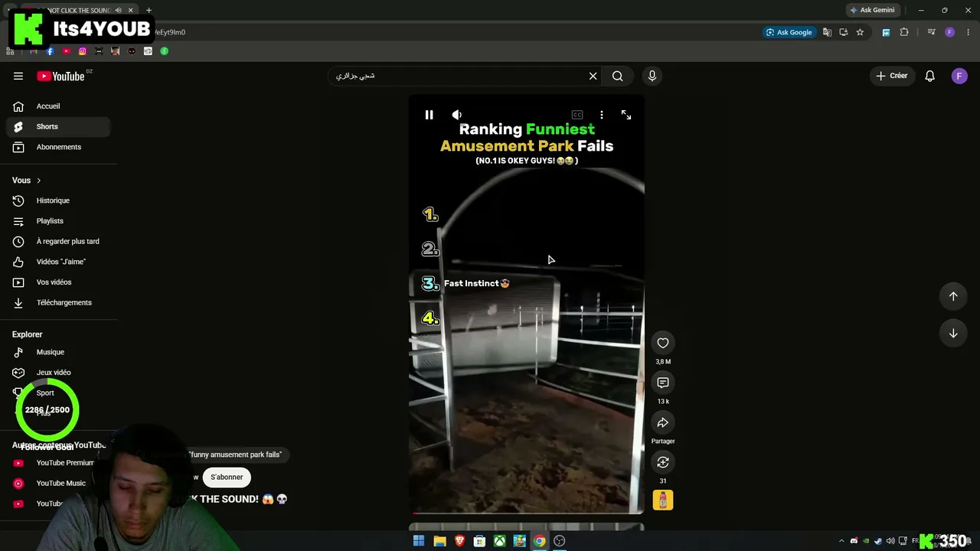Open the Short's sound thumbnail
The height and width of the screenshot is (551, 980).
click(x=663, y=500)
